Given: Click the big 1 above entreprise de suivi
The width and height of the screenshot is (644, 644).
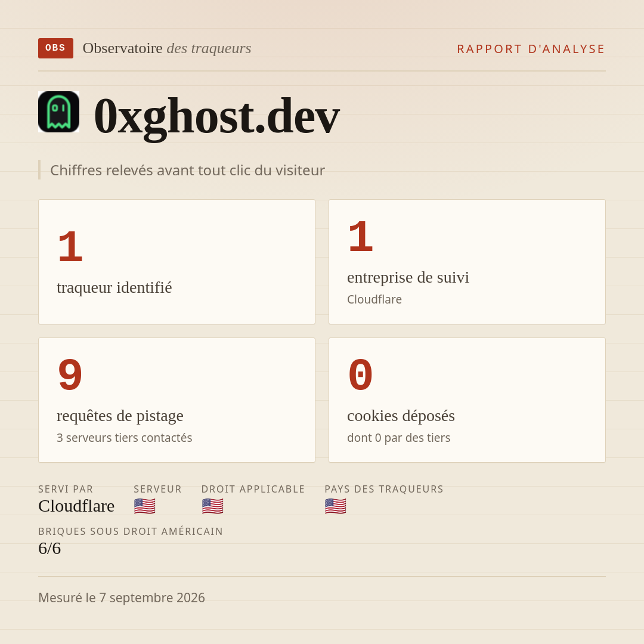Looking at the screenshot, I should [x=361, y=237].
